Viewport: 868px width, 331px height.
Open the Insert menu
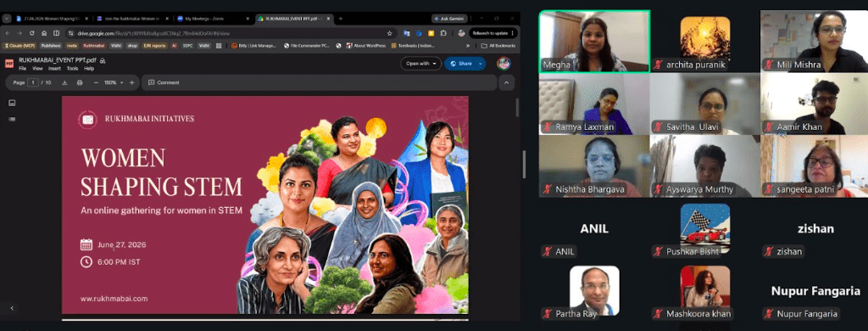[54, 69]
